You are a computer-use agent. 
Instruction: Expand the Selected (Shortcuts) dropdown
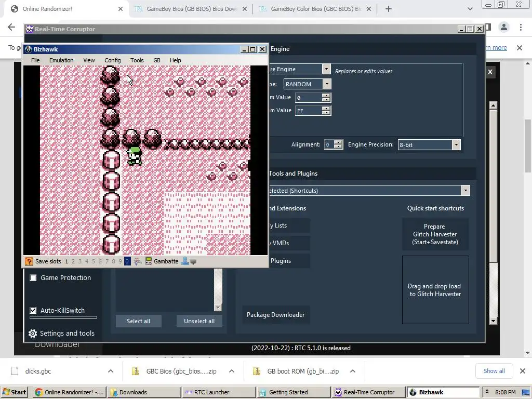coord(466,190)
